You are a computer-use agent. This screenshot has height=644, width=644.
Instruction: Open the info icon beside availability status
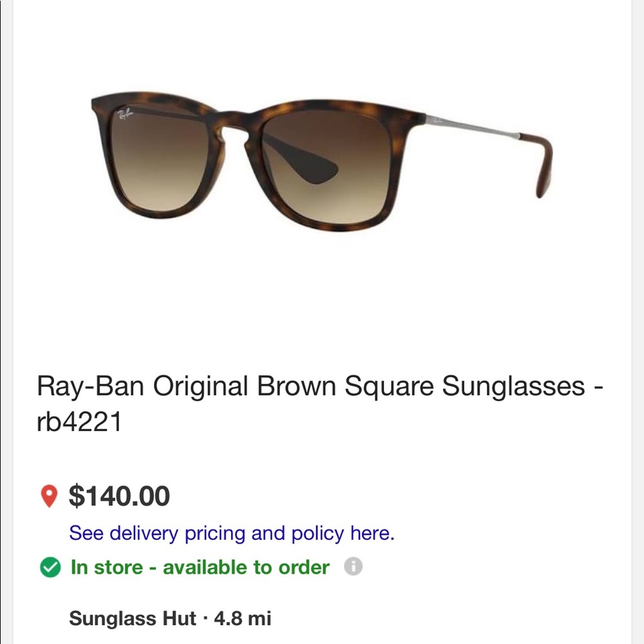pos(354,567)
